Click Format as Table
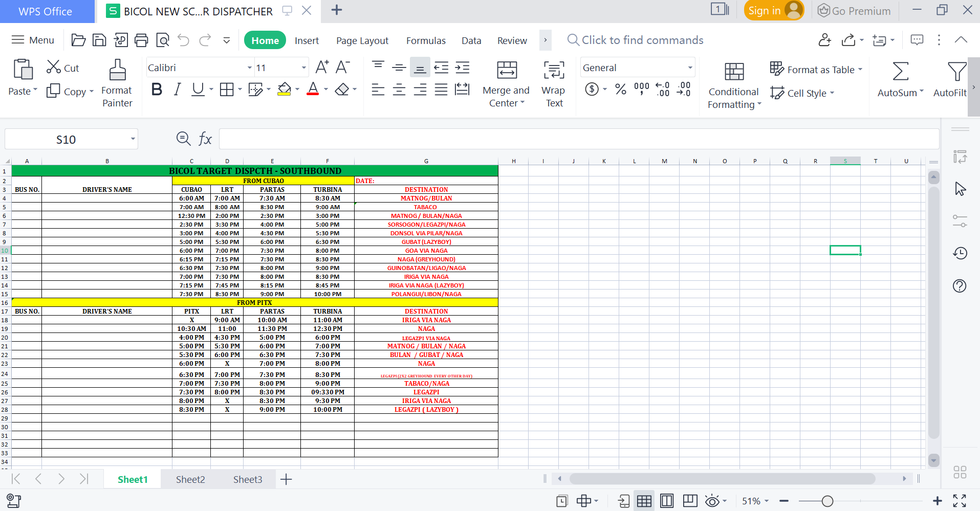Viewport: 980px width, 511px height. click(x=816, y=69)
